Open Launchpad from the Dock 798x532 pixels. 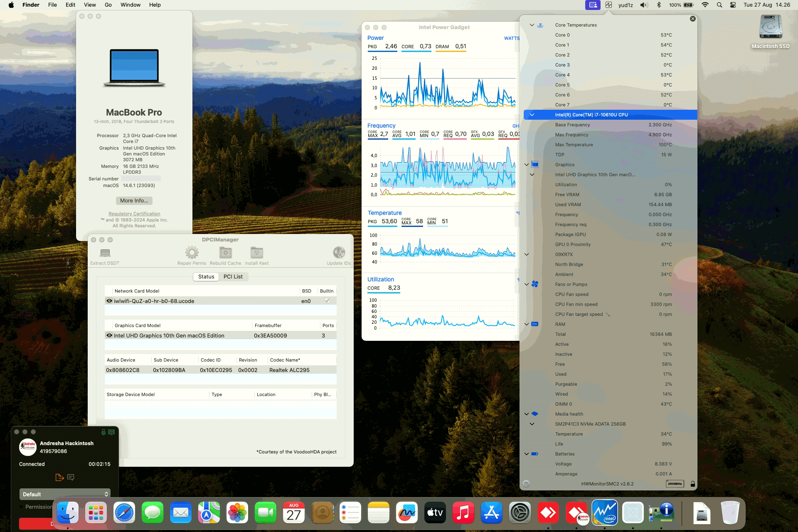[96, 512]
